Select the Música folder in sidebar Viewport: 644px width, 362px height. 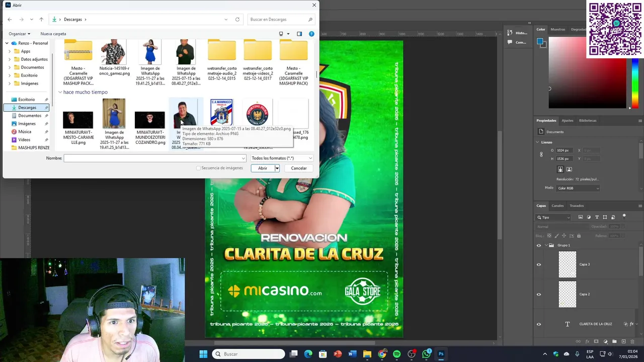click(25, 132)
